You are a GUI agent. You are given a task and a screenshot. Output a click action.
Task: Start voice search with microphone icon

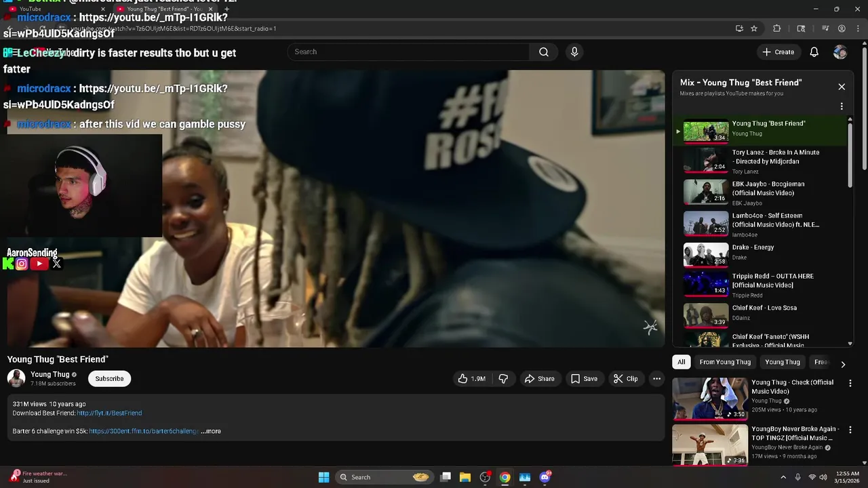[574, 52]
